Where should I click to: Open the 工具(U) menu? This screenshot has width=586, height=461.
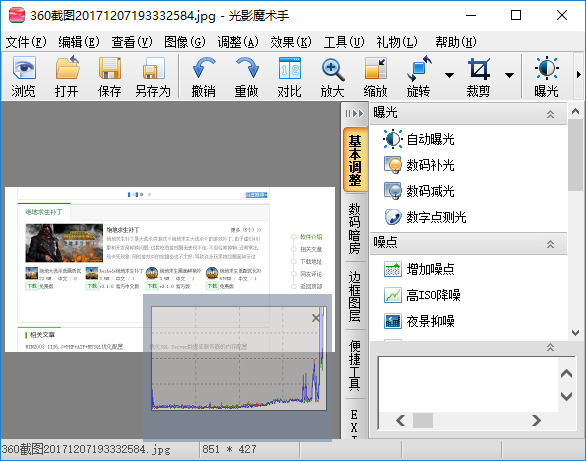(x=344, y=42)
